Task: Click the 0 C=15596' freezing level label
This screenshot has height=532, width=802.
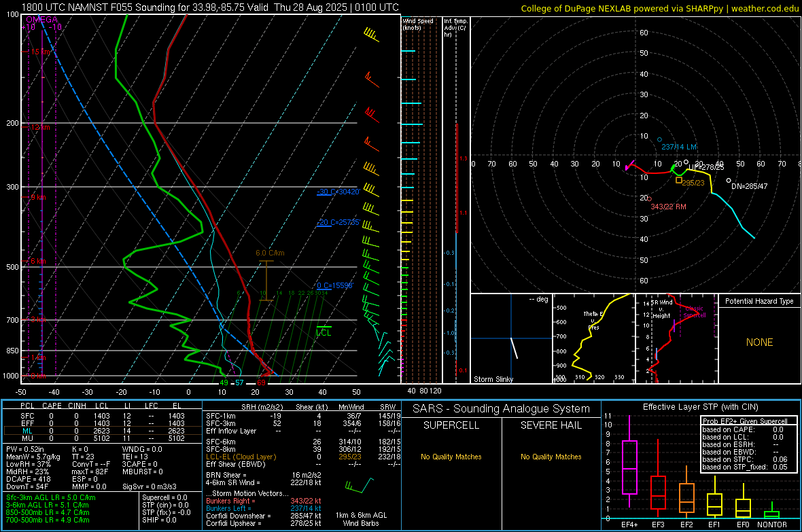Action: [x=335, y=285]
